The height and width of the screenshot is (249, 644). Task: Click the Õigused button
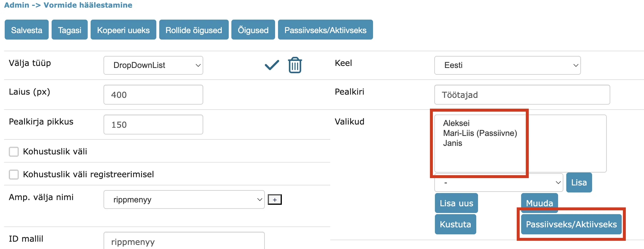click(253, 30)
